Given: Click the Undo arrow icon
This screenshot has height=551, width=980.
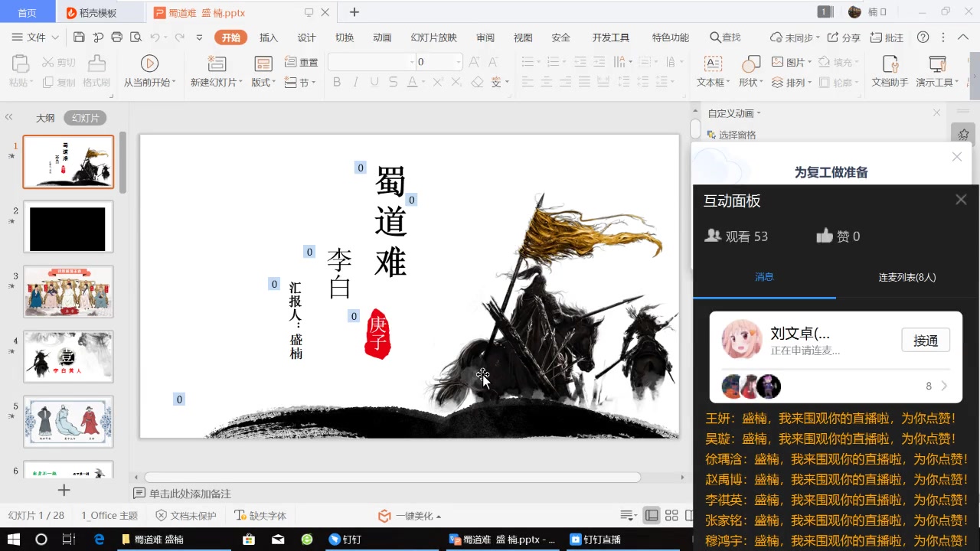Looking at the screenshot, I should click(x=155, y=37).
